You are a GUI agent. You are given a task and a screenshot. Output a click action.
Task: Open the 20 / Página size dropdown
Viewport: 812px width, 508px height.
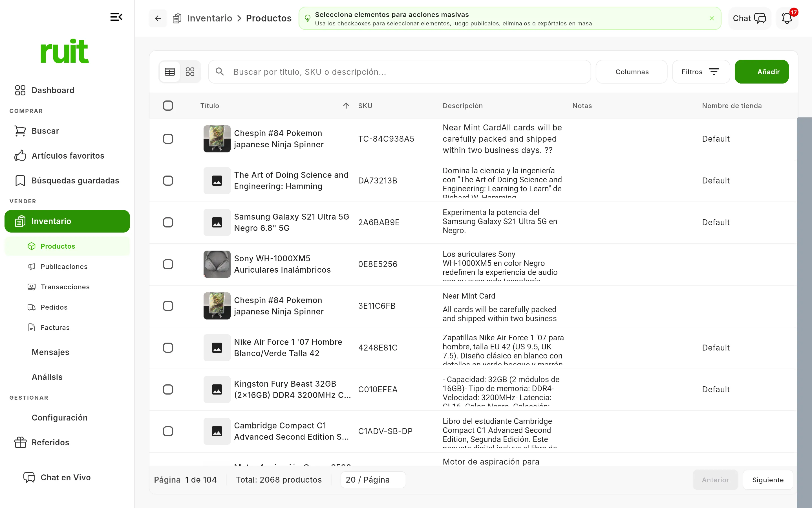pos(373,480)
